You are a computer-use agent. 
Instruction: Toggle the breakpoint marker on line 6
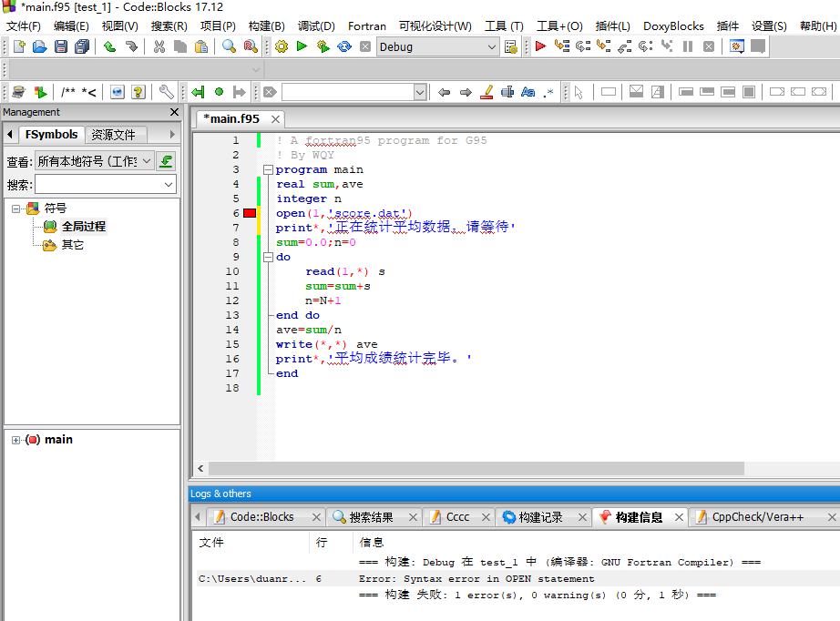[250, 213]
